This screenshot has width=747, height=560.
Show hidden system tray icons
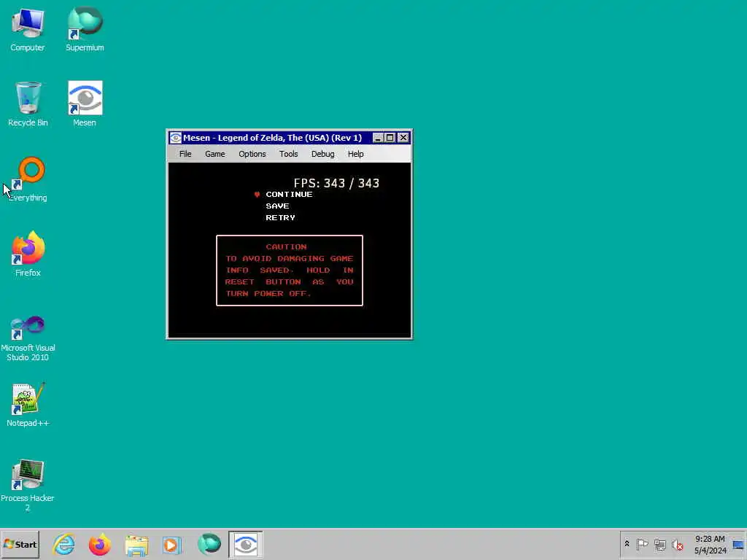[627, 544]
